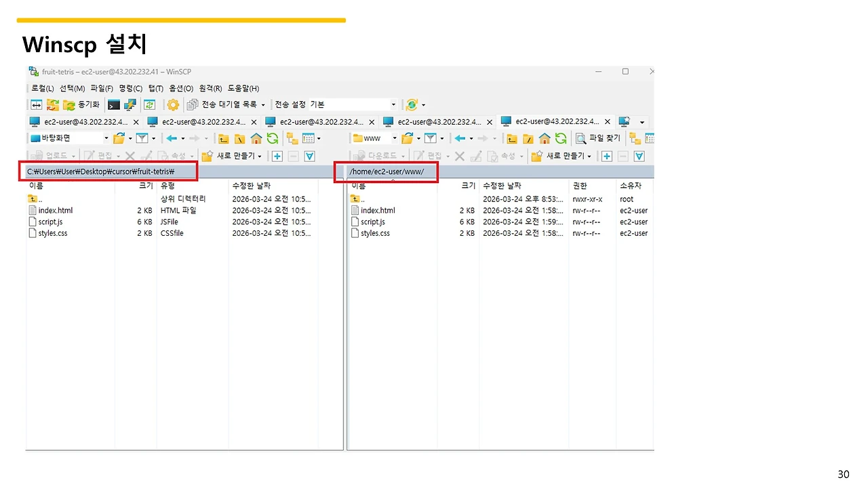Click the local path C:\Users\User\Desktop\cursor\fruit-tetris\
The width and height of the screenshot is (868, 488).
(x=100, y=171)
